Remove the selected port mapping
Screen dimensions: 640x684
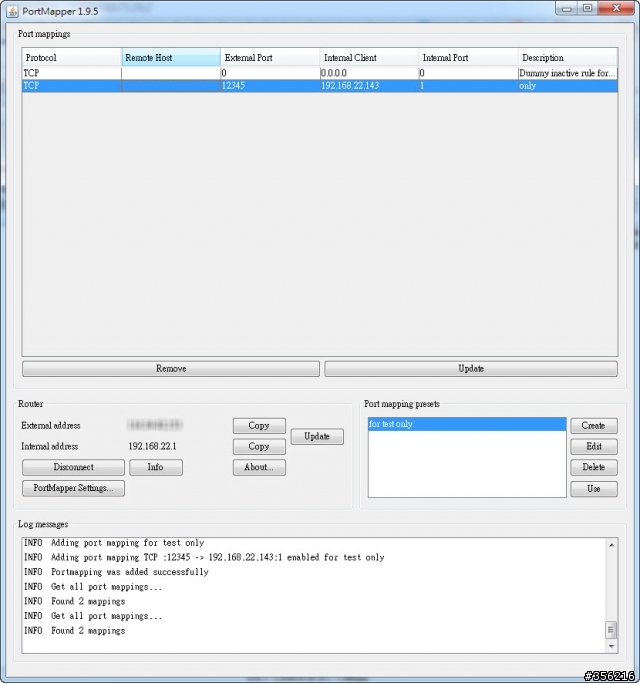coord(171,369)
